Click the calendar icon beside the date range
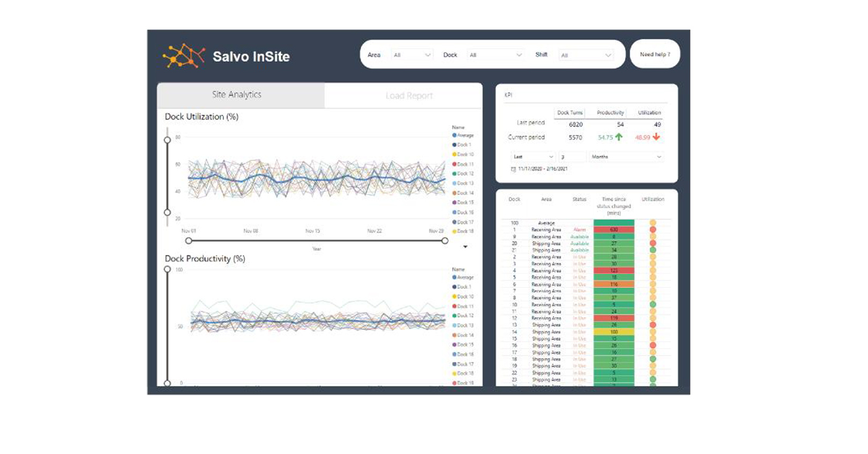Viewport: 868px width, 454px height. [513, 169]
